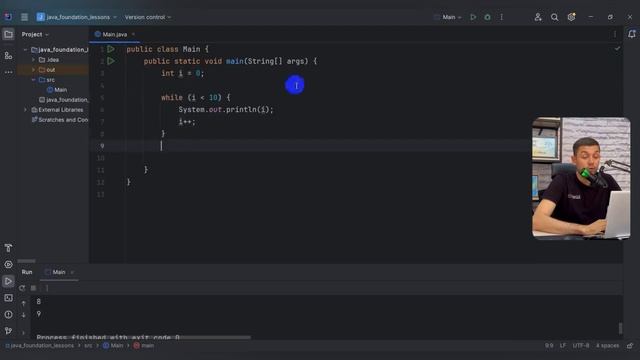The height and width of the screenshot is (360, 640).
Task: Show more tool windows ellipsis
Action: point(8,72)
